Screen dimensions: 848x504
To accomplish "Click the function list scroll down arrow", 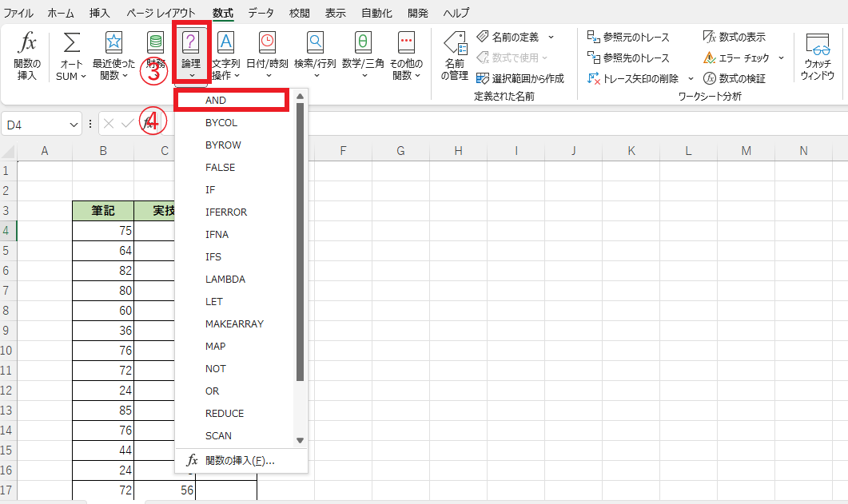I will [301, 440].
